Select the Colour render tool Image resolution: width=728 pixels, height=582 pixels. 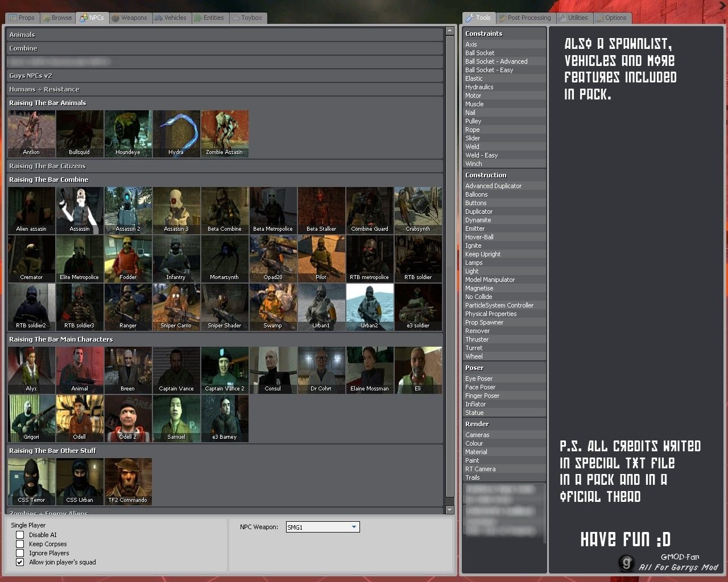tap(504, 443)
